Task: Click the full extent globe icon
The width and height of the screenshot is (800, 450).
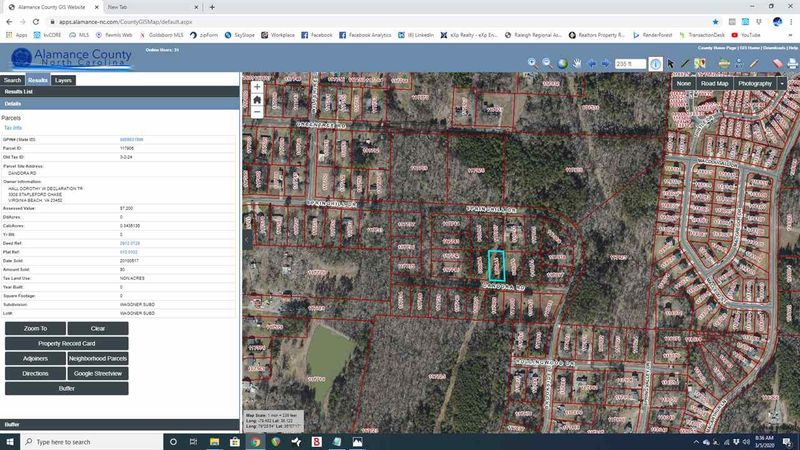Action: point(562,64)
